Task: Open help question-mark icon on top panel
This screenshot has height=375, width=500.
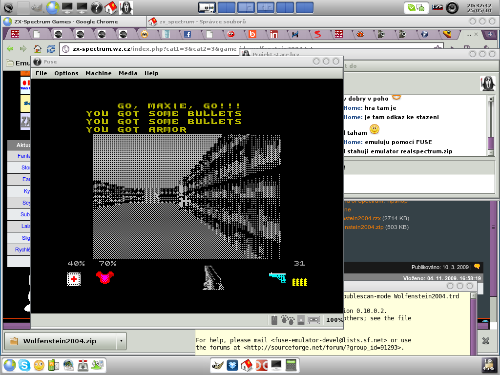Action: pos(96,7)
